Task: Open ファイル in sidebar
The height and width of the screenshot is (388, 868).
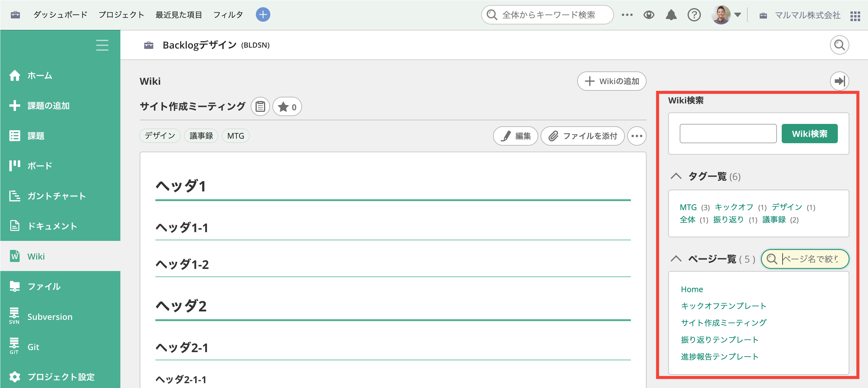Action: (60, 286)
